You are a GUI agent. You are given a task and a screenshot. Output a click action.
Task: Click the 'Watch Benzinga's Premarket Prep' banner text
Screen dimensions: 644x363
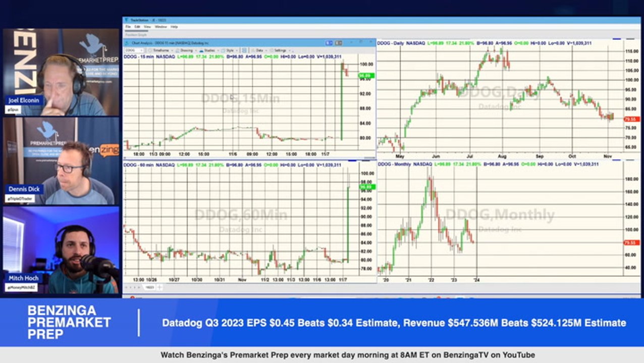(348, 355)
